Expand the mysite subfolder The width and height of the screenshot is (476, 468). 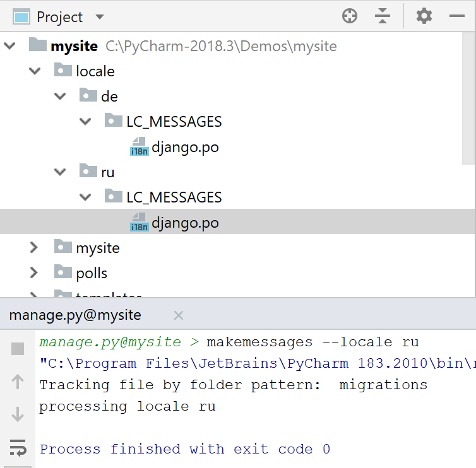coord(34,248)
